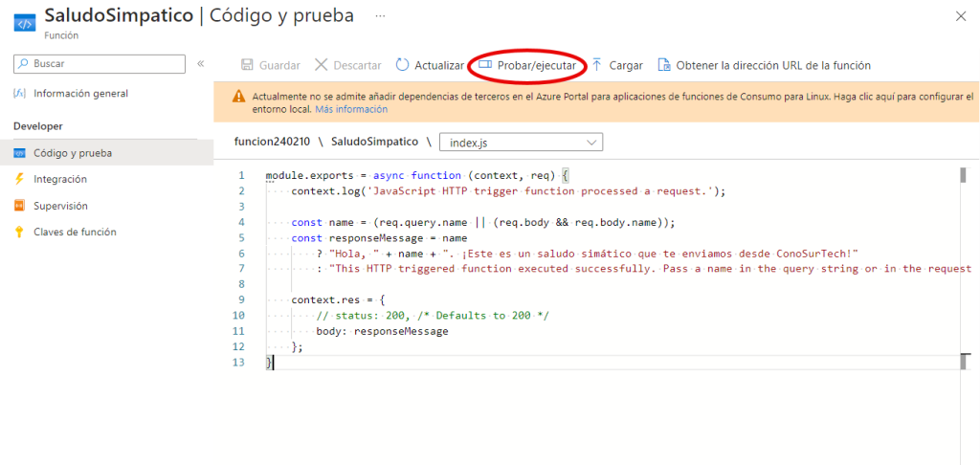Close the blade with top-right X
Viewport: 980px width, 465px height.
pyautogui.click(x=961, y=16)
